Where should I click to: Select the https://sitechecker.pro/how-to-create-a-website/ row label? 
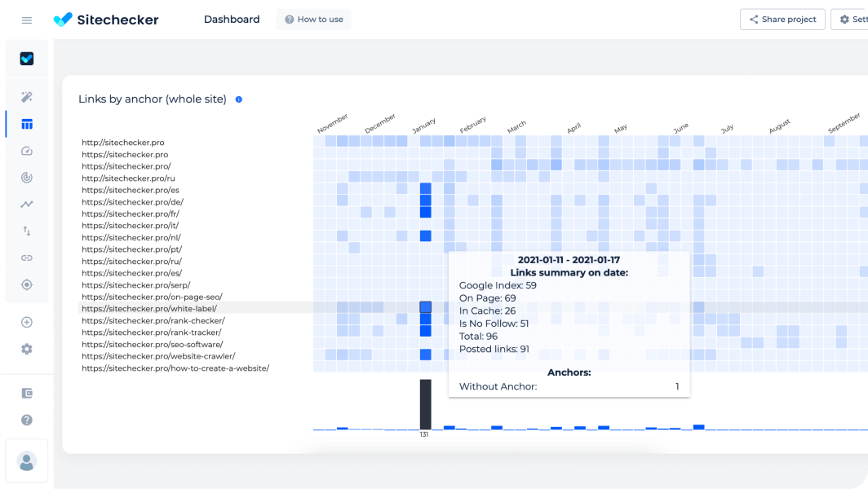[x=175, y=368]
